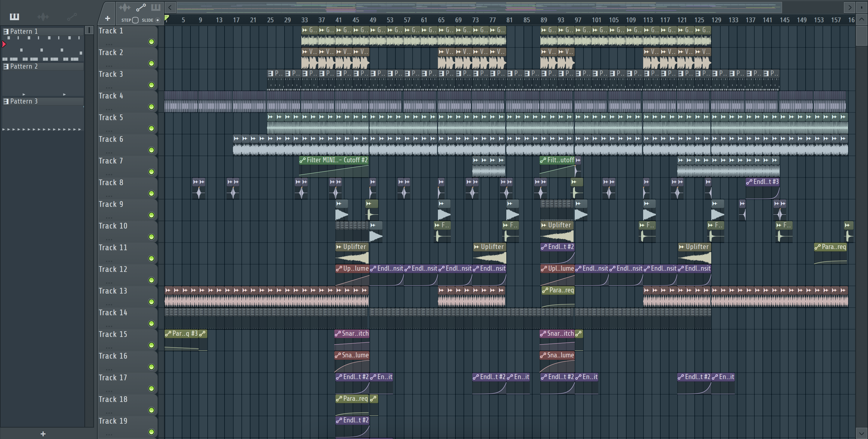Select the Track 4 header

click(127, 102)
